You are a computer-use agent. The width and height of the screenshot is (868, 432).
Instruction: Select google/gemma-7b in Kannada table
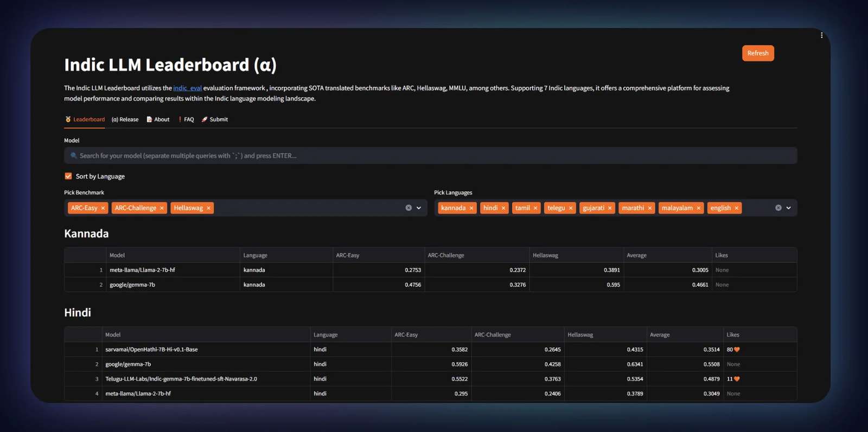(132, 285)
